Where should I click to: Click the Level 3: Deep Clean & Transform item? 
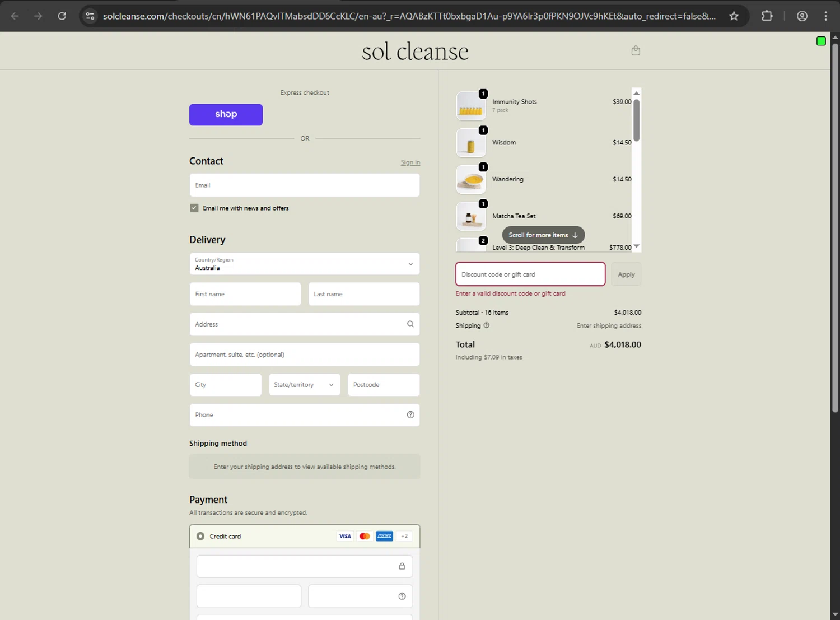tap(538, 248)
